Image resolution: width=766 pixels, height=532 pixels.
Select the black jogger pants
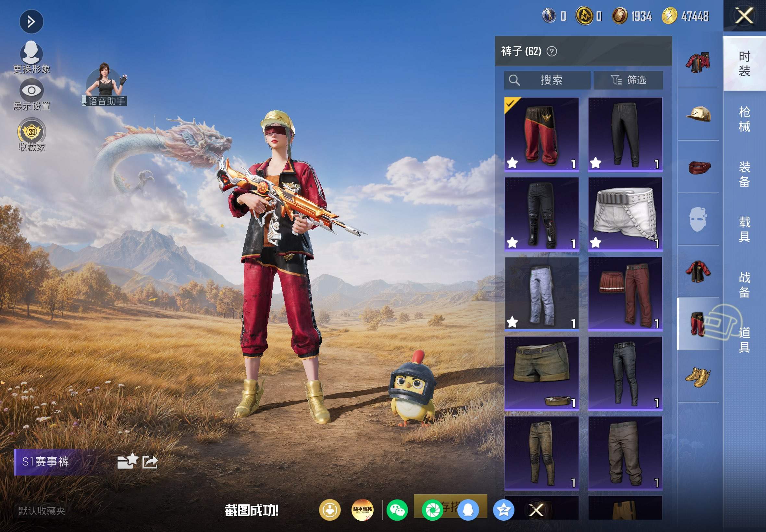tap(625, 134)
